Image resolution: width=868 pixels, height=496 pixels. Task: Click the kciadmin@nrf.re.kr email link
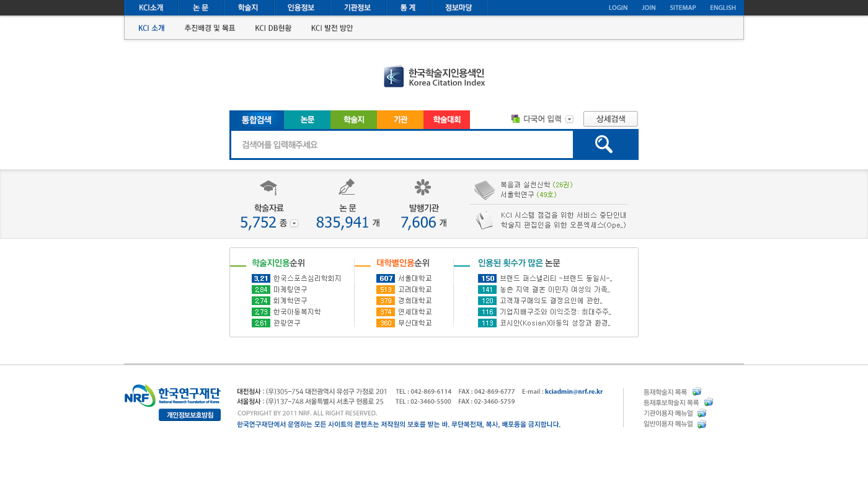573,391
